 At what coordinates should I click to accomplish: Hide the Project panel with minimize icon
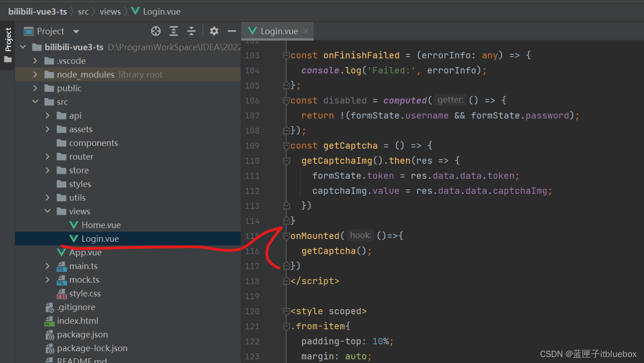pyautogui.click(x=232, y=31)
